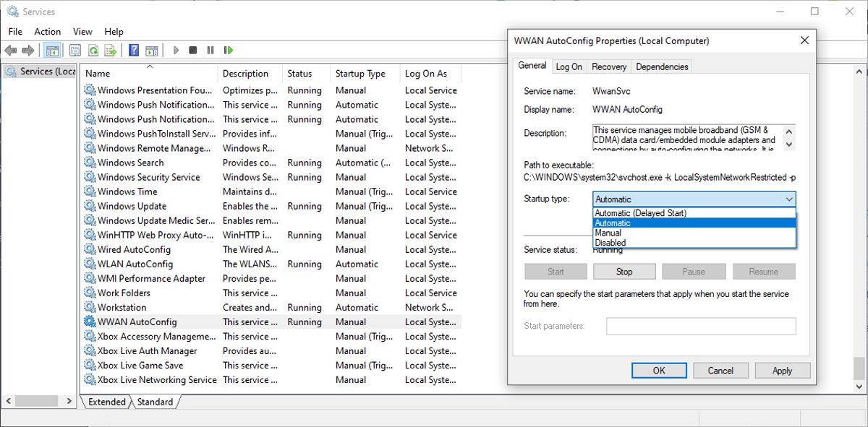Click gear icon of Windows Update row
Viewport: 868px width, 427px height.
pyautogui.click(x=90, y=206)
